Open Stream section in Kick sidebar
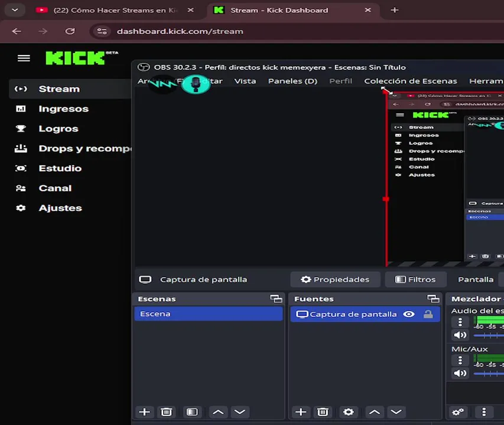Screen dimensions: 504x425 click(70, 89)
